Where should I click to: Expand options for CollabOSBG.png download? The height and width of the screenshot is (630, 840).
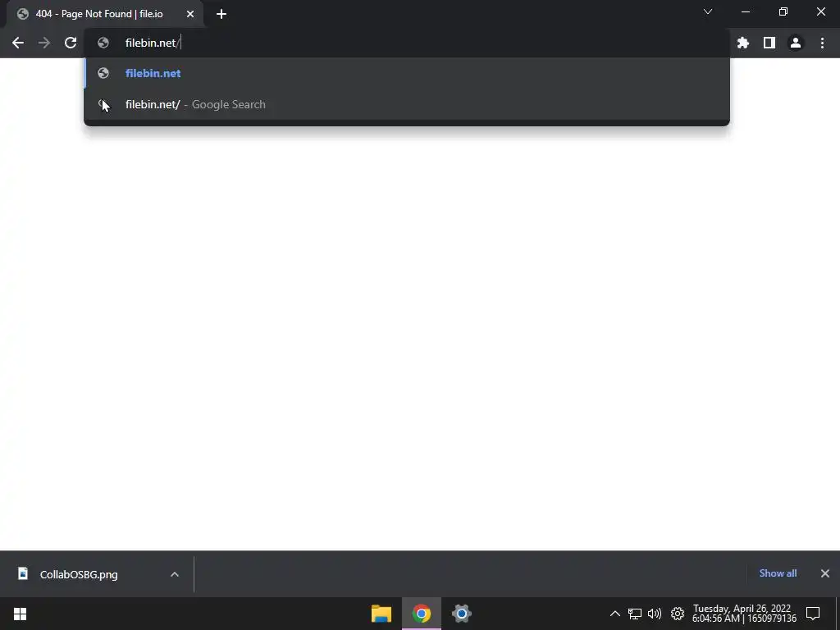click(174, 574)
